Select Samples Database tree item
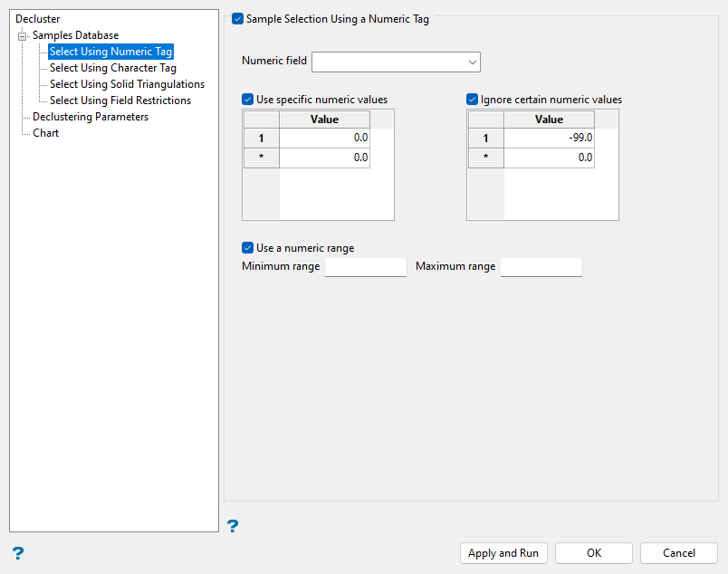 click(x=76, y=35)
